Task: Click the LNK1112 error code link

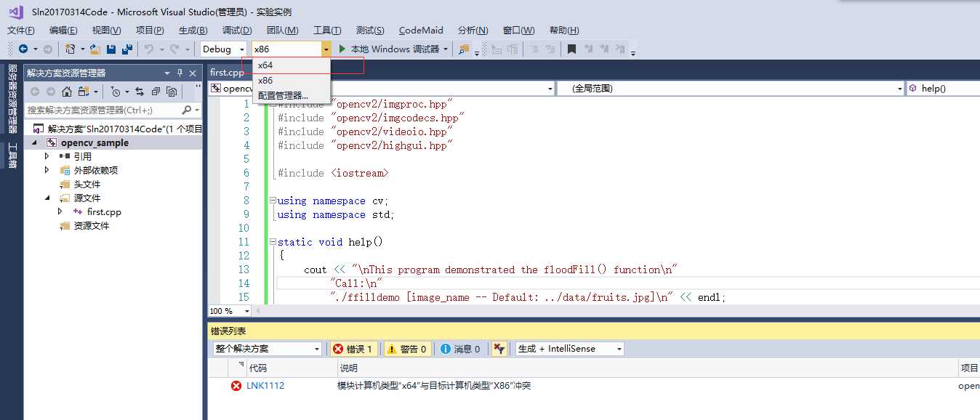Action: point(265,386)
